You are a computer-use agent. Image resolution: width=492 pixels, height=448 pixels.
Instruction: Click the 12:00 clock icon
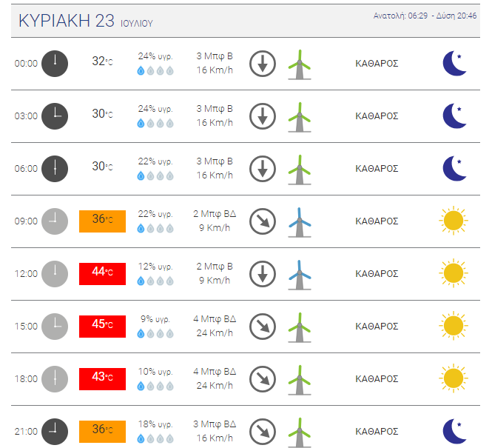[x=54, y=273]
